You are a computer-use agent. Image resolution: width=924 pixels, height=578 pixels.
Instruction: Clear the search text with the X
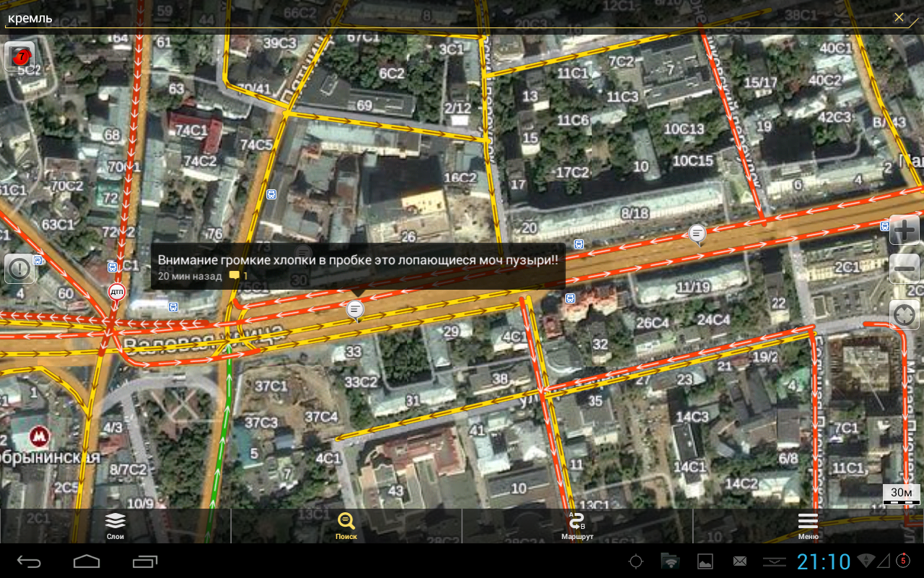point(899,17)
